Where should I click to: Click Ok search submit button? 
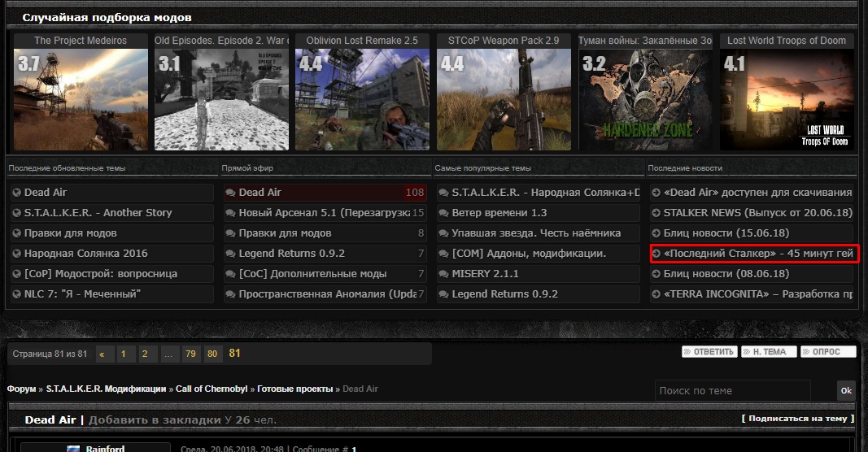(x=846, y=390)
